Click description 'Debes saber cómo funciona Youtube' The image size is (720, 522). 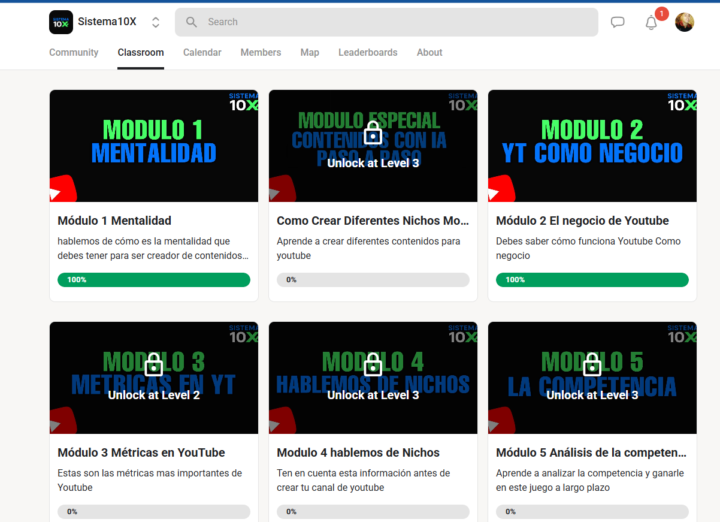(588, 248)
